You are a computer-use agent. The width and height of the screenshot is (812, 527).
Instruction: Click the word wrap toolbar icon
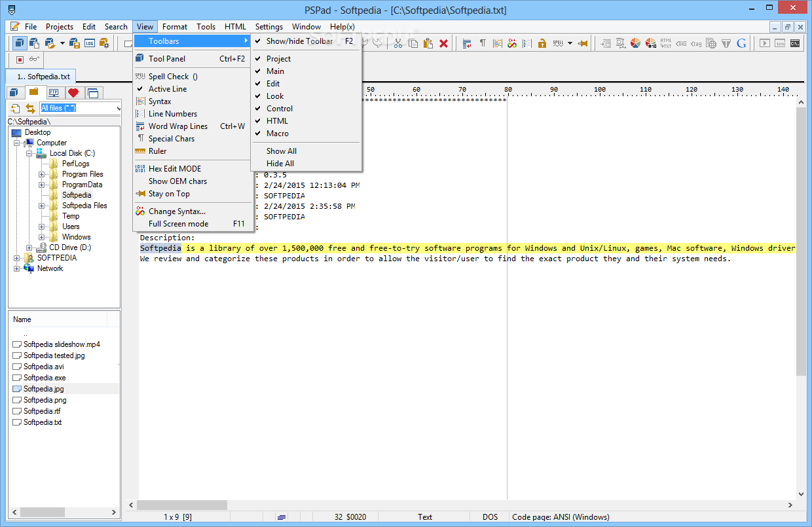[467, 43]
